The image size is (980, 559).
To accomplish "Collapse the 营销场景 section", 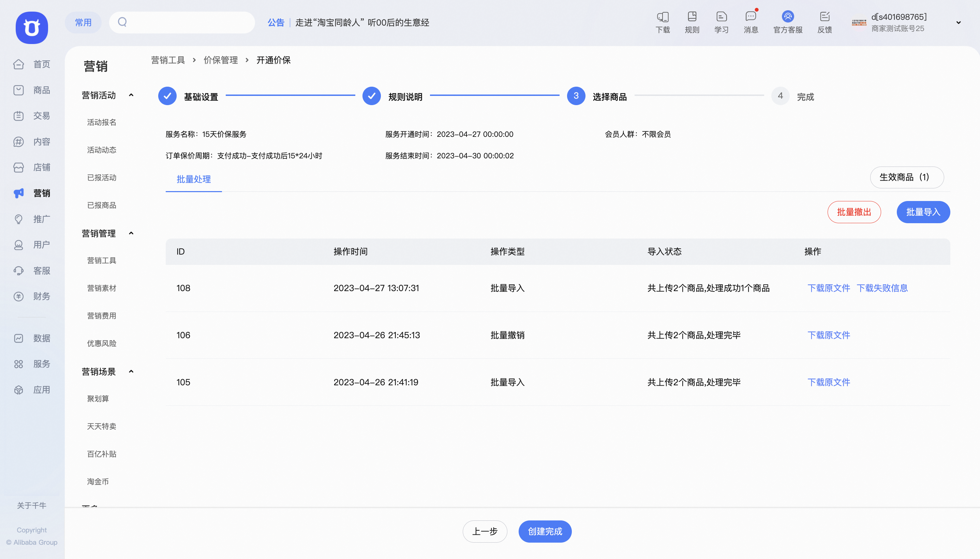I will 131,372.
